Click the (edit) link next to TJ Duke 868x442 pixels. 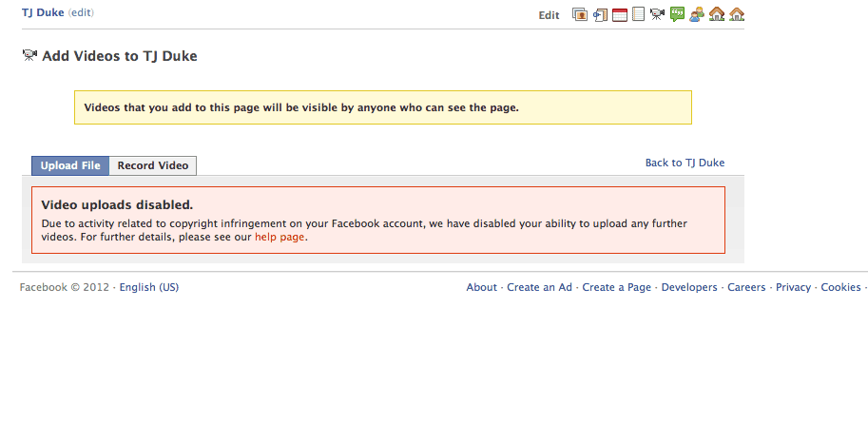(81, 12)
